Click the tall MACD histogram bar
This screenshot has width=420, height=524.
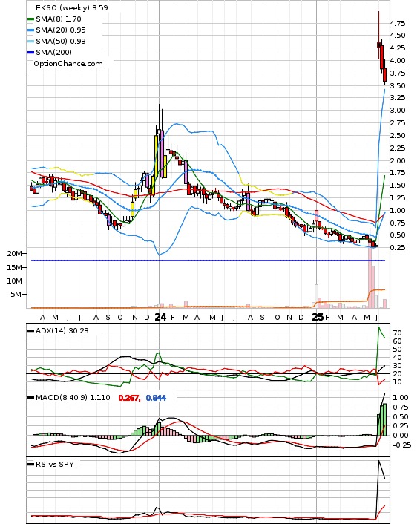tap(384, 420)
